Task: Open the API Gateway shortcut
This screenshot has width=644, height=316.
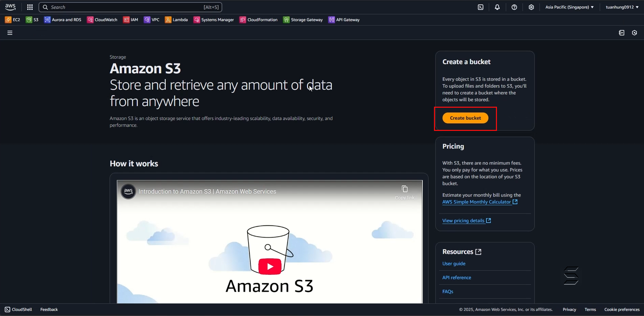Action: pyautogui.click(x=344, y=20)
